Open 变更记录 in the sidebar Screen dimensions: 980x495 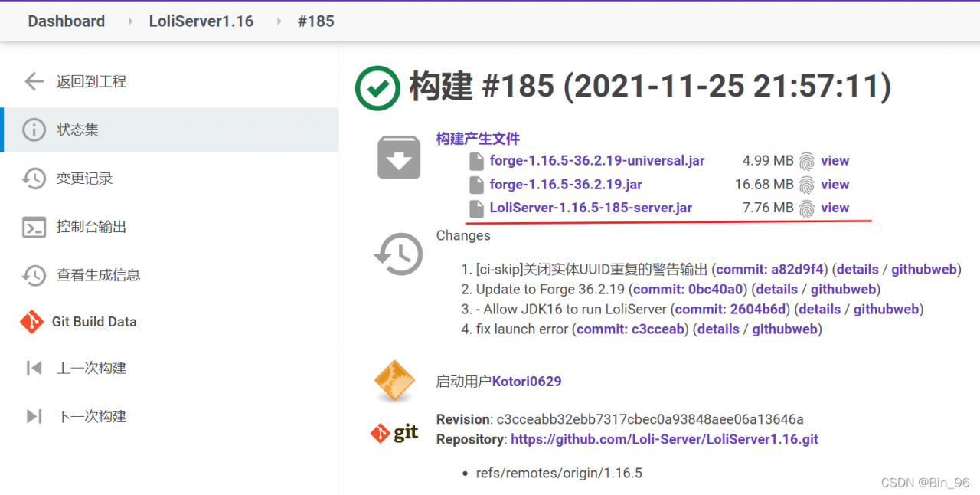click(x=84, y=179)
